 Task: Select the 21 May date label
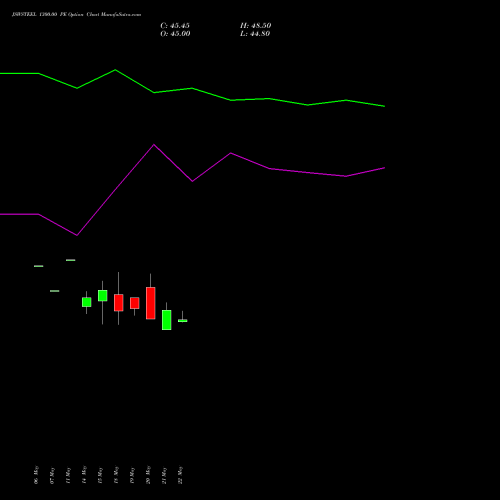(164, 476)
